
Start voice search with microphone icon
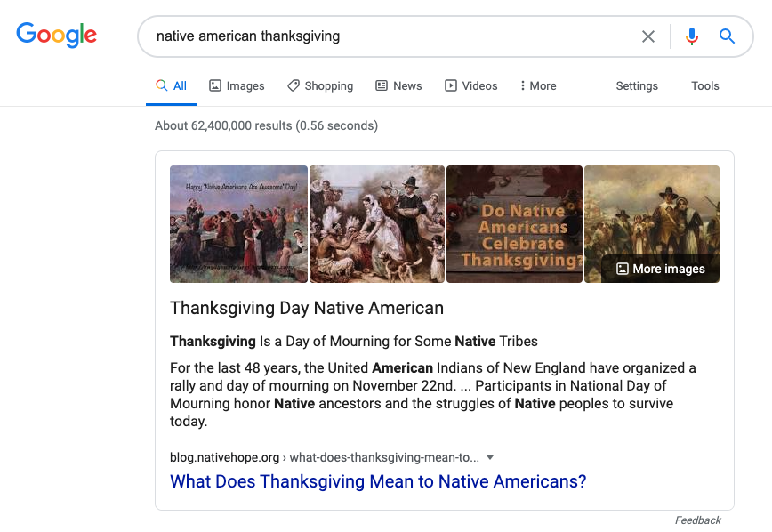coord(691,36)
